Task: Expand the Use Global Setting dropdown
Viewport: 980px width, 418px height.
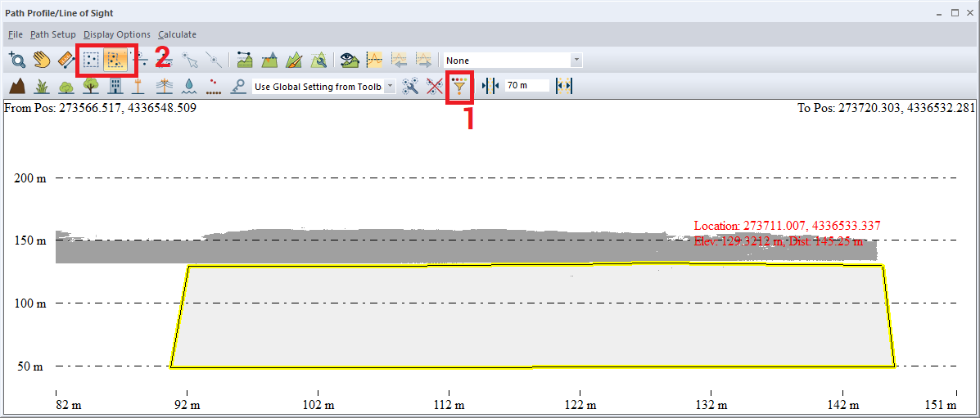Action: [x=389, y=86]
